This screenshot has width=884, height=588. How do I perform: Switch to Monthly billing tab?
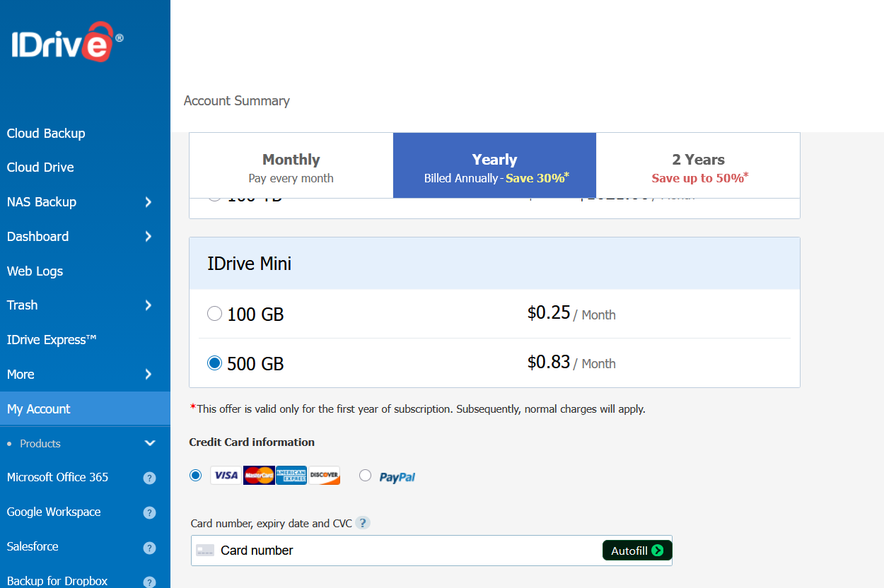pos(291,167)
